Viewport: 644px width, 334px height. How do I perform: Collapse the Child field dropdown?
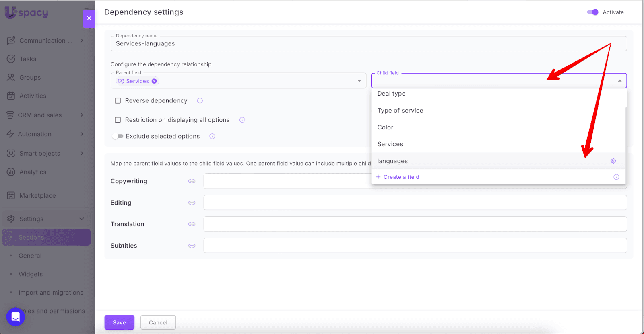point(619,81)
